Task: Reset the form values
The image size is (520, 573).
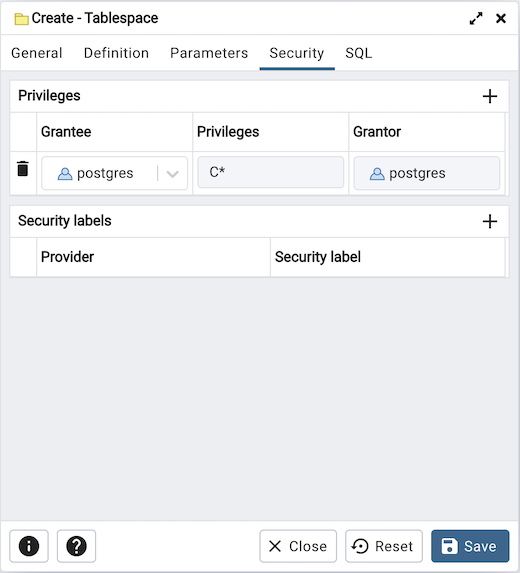Action: [384, 546]
